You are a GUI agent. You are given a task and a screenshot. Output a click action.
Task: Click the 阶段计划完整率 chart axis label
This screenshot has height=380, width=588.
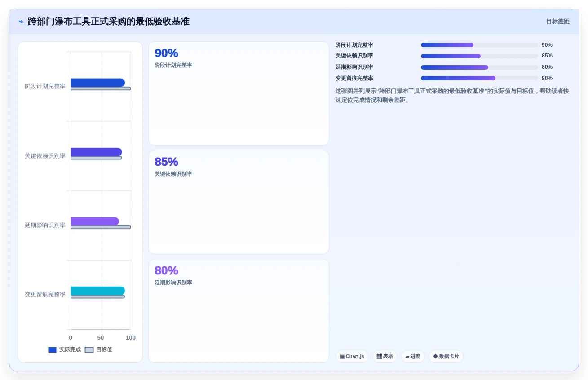pyautogui.click(x=45, y=86)
